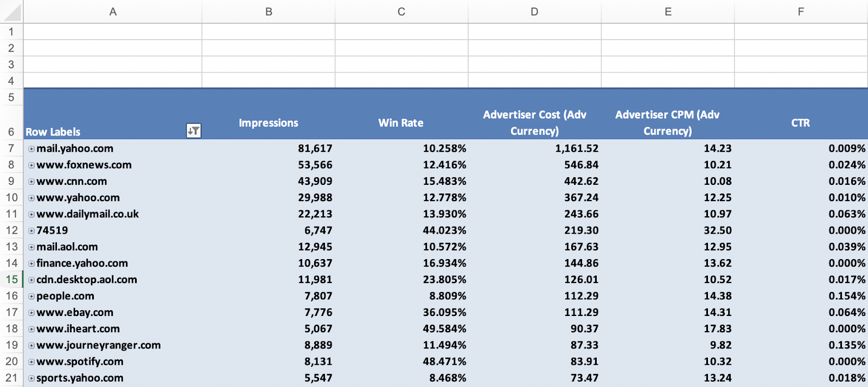This screenshot has height=387, width=868.
Task: Select column D header
Action: click(534, 11)
